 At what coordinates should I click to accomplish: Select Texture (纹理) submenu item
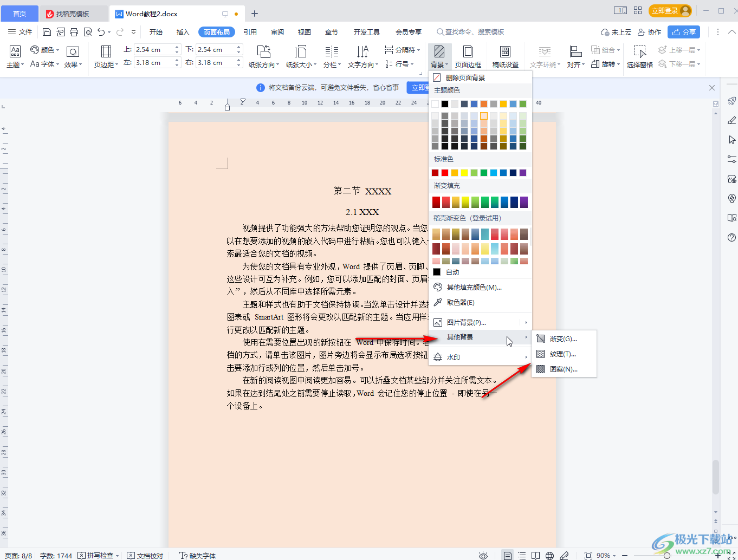(564, 354)
